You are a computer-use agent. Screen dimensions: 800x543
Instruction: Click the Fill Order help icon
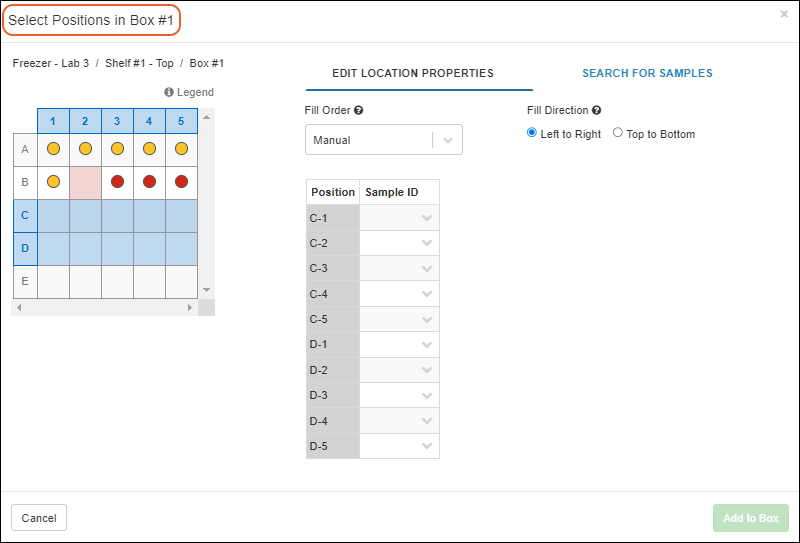pos(358,111)
